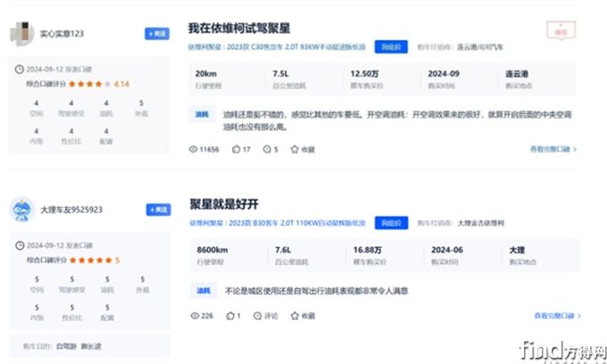Ask lowest price for C30 model
This screenshot has height=364, width=607.
(x=391, y=46)
